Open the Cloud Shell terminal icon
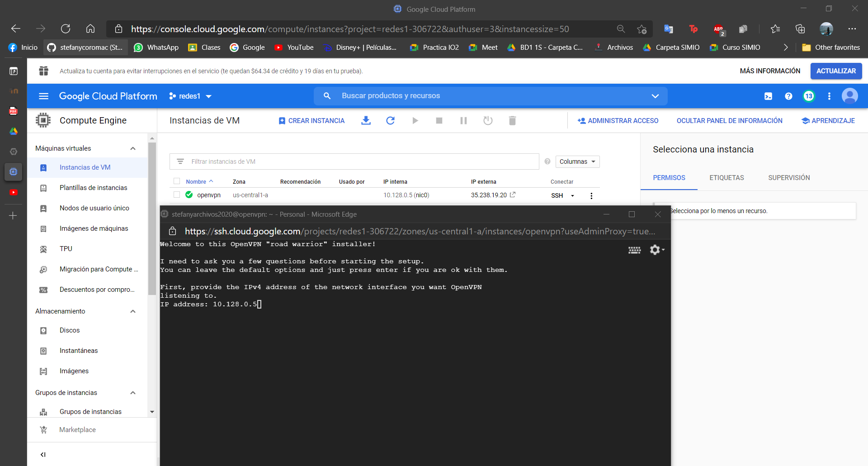Screen dimensions: 868x466 pos(768,96)
